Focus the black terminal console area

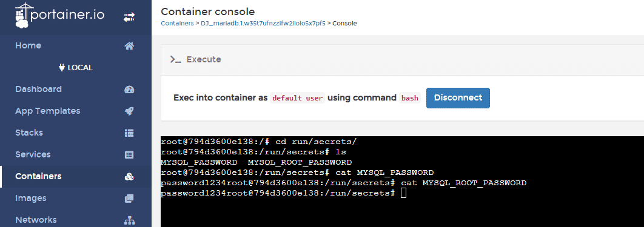[402, 182]
